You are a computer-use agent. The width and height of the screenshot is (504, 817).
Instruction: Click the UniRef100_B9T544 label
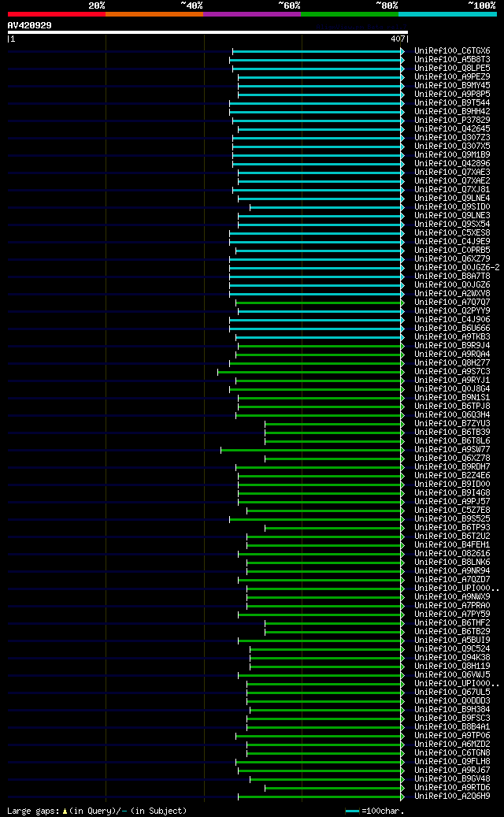coord(452,103)
